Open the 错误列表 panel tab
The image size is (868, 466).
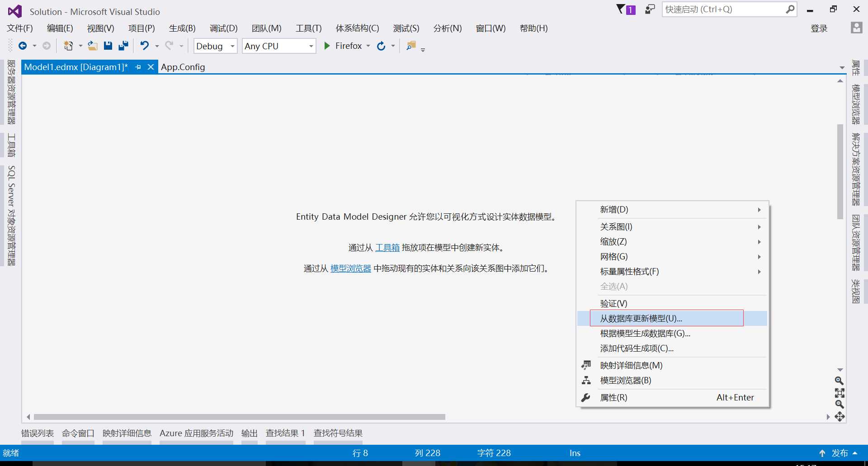pos(38,433)
